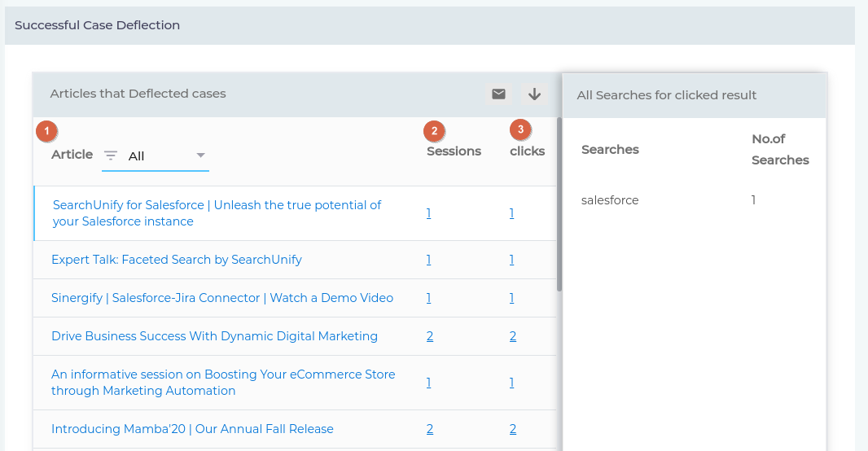Click sessions count for Expert Talk row
This screenshot has height=451, width=868.
pyautogui.click(x=428, y=260)
